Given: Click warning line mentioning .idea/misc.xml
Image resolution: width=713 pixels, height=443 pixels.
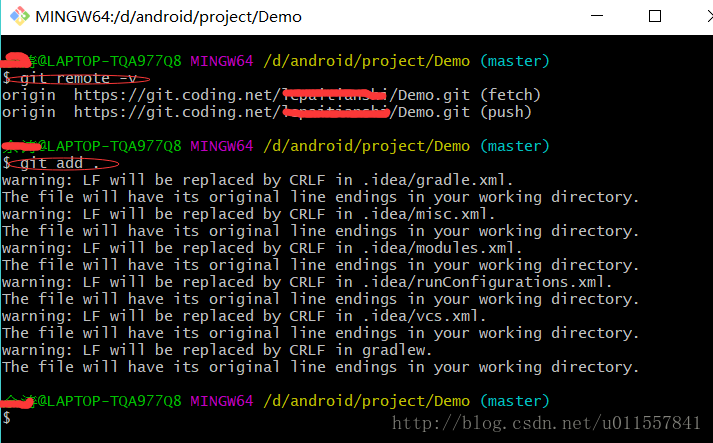Looking at the screenshot, I should point(248,214).
